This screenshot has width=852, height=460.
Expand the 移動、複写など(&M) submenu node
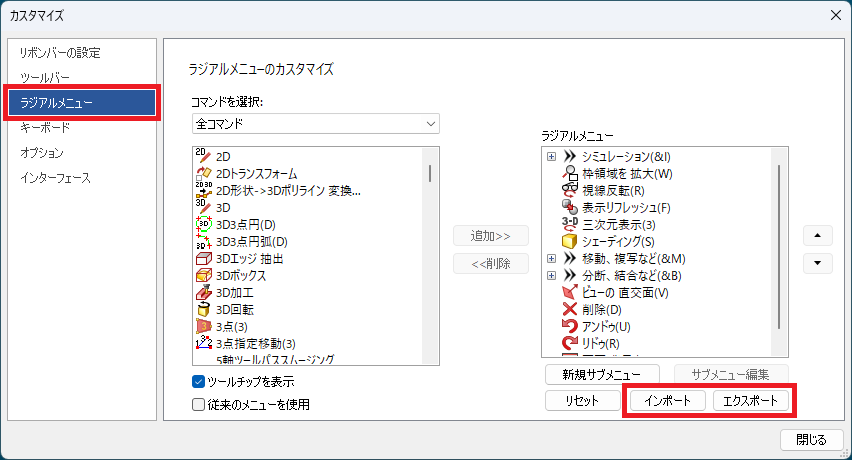(551, 258)
